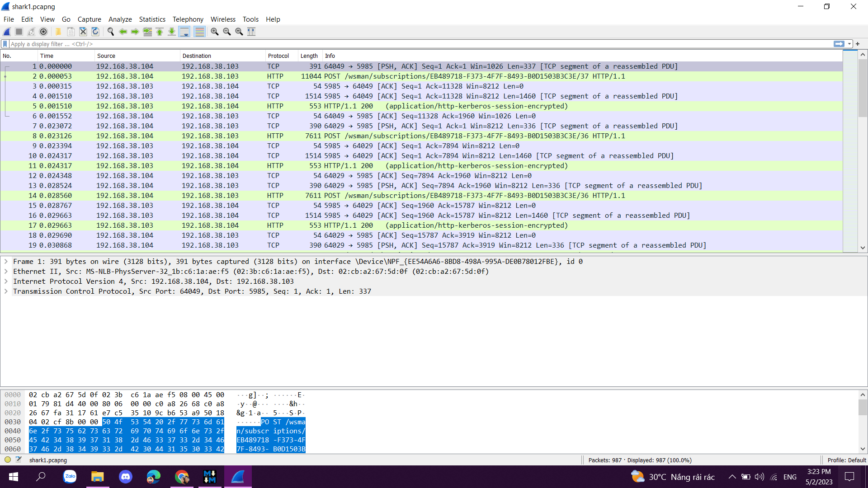Click the display filter input field
868x488 pixels.
407,44
